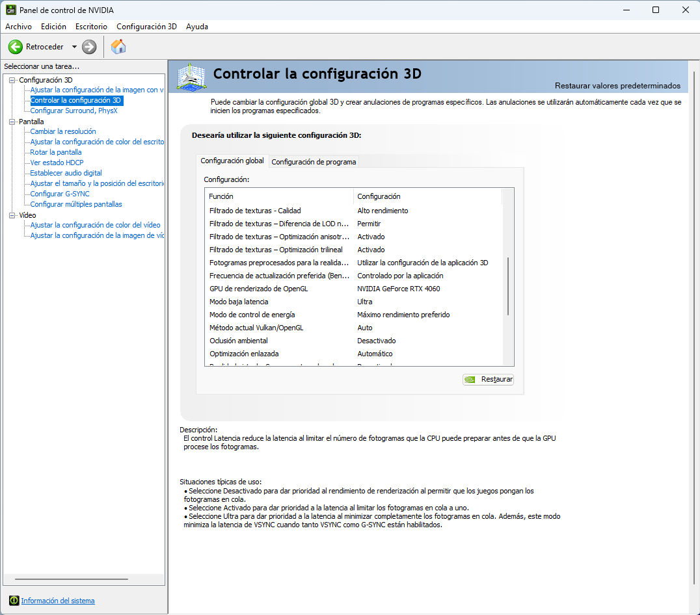Select the Modo baja latencia row
The image size is (700, 615).
(353, 302)
